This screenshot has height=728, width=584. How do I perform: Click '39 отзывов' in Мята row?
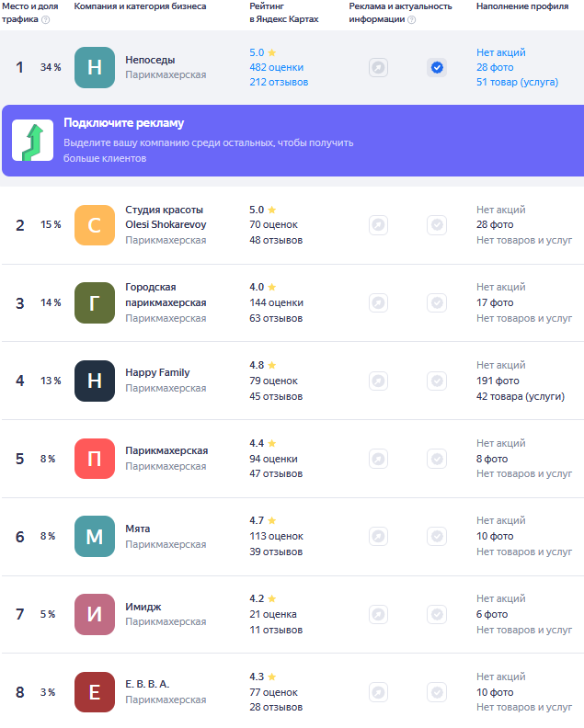pos(276,552)
